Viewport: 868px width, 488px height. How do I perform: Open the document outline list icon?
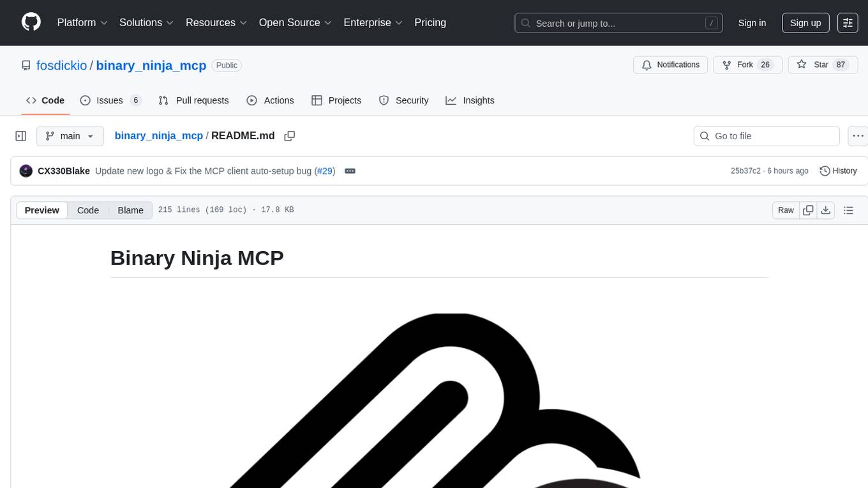(x=848, y=210)
